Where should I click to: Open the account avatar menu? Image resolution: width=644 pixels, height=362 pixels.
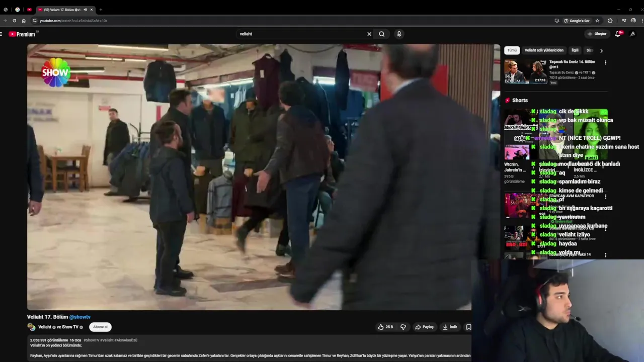(x=633, y=34)
